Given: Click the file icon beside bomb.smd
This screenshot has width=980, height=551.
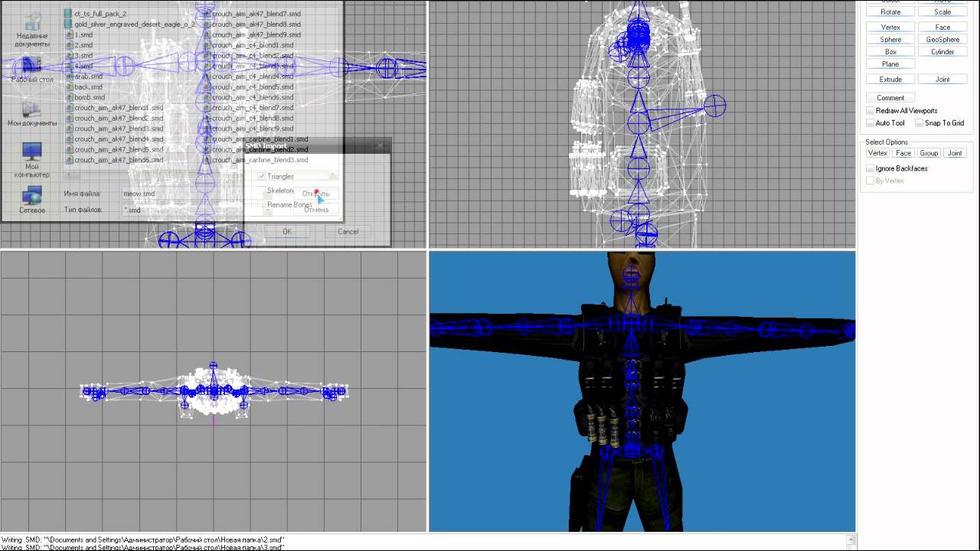Looking at the screenshot, I should click(x=69, y=97).
